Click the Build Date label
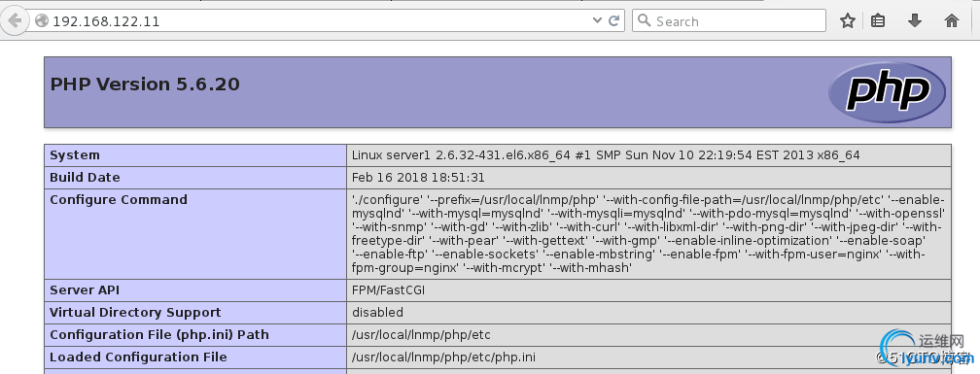 [x=85, y=178]
